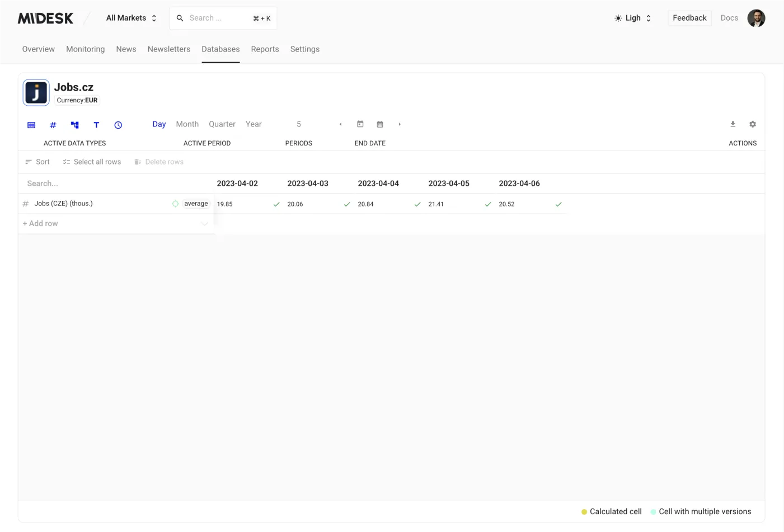
Task: Click the checkmark for 2023-04-02 value
Action: click(x=276, y=204)
